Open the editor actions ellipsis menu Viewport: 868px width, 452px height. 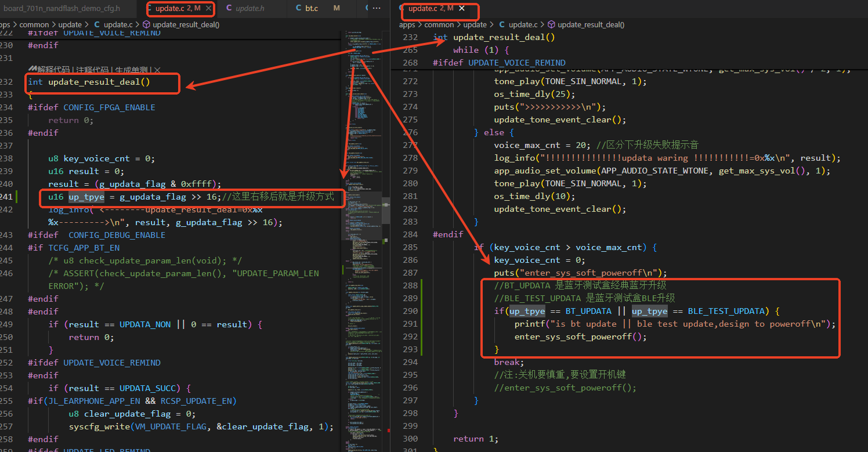(376, 8)
